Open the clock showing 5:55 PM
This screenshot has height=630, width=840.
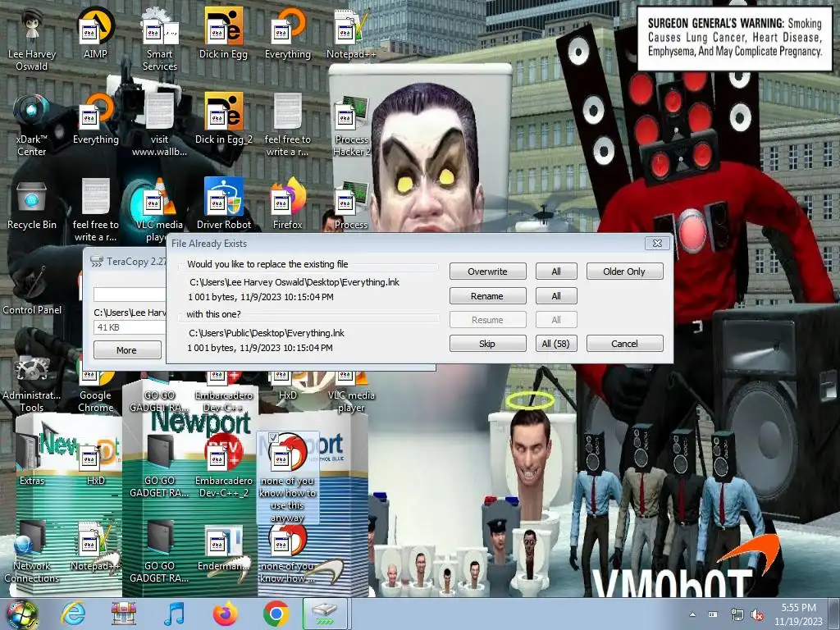(x=798, y=614)
